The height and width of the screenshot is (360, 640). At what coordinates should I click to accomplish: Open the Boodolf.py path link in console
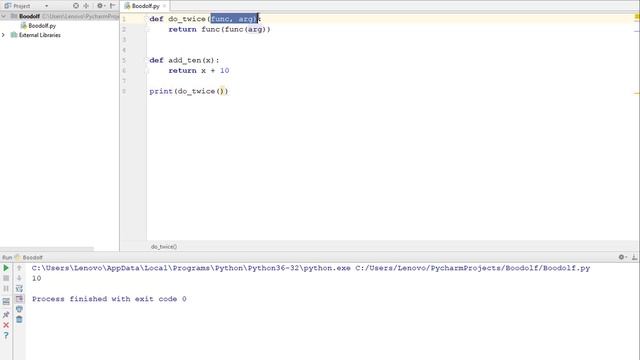click(473, 268)
